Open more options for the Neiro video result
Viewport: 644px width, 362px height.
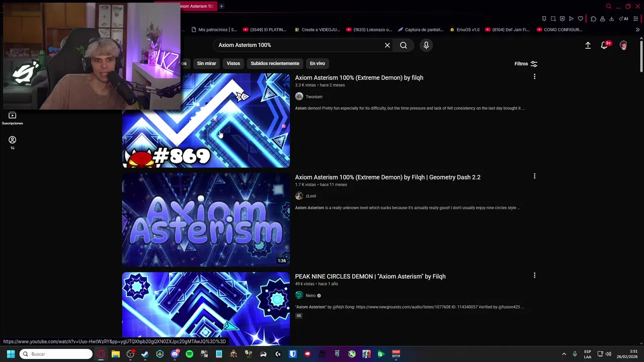[534, 276]
